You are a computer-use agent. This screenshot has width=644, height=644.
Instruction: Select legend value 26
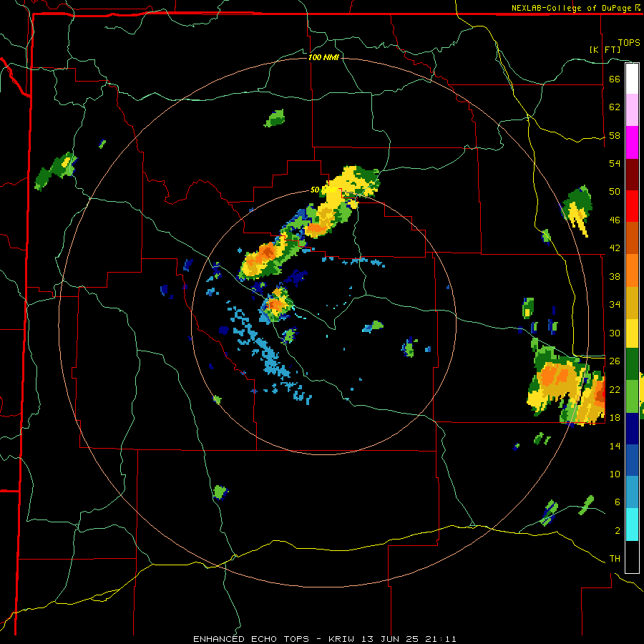click(615, 361)
